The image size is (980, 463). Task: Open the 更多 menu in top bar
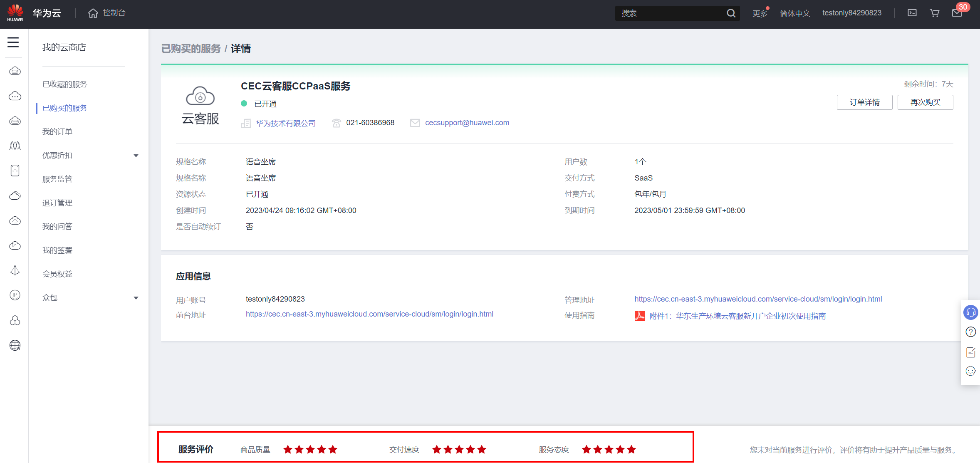(760, 13)
